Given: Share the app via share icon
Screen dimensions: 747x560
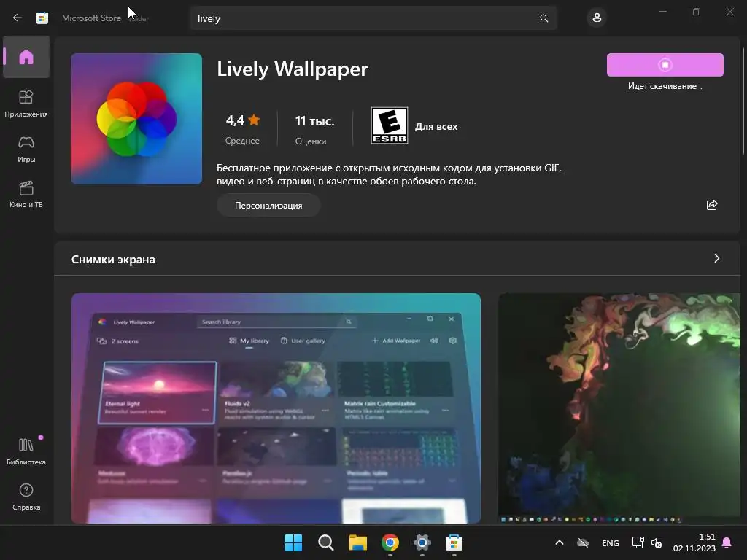Looking at the screenshot, I should pos(712,205).
